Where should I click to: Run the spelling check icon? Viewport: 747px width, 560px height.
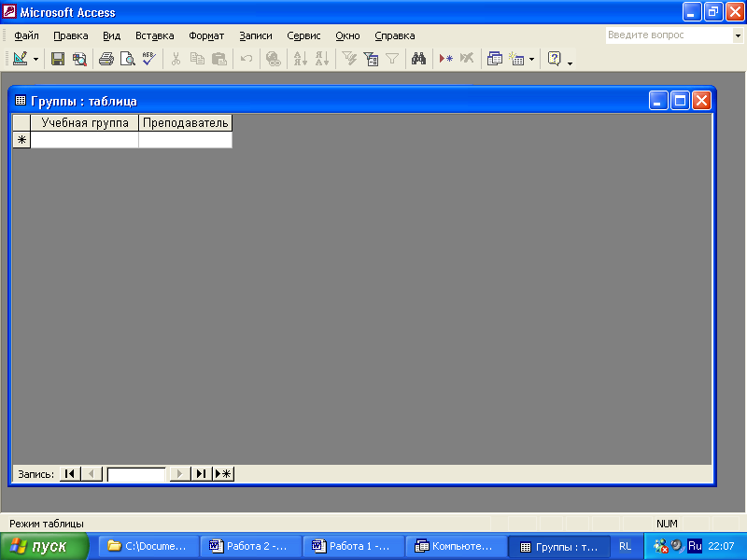(x=149, y=59)
